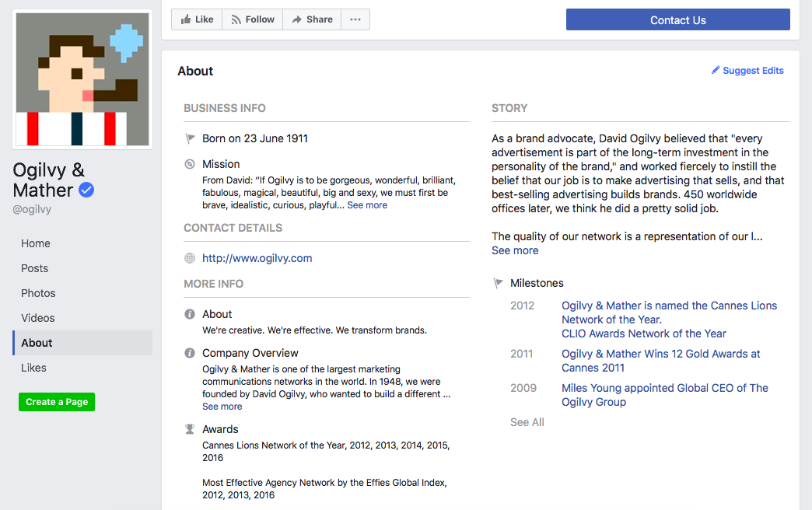Click the blue verified badge icon
Image resolution: width=812 pixels, height=510 pixels.
(x=86, y=190)
